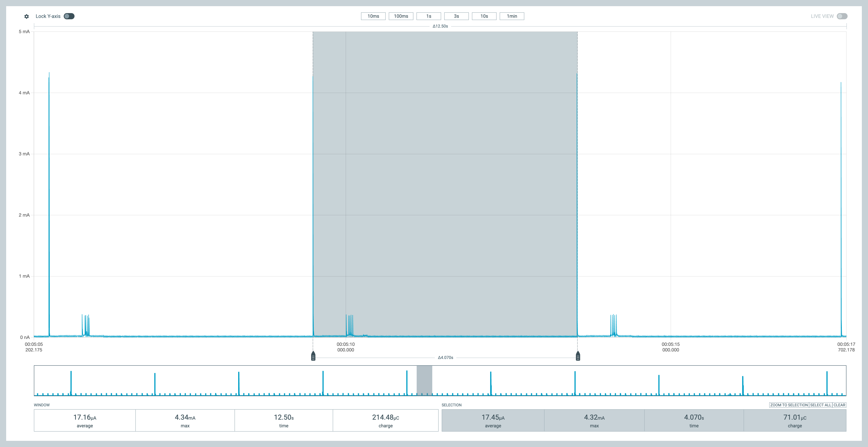This screenshot has width=868, height=447.
Task: Choose the 10s time window
Action: [484, 16]
